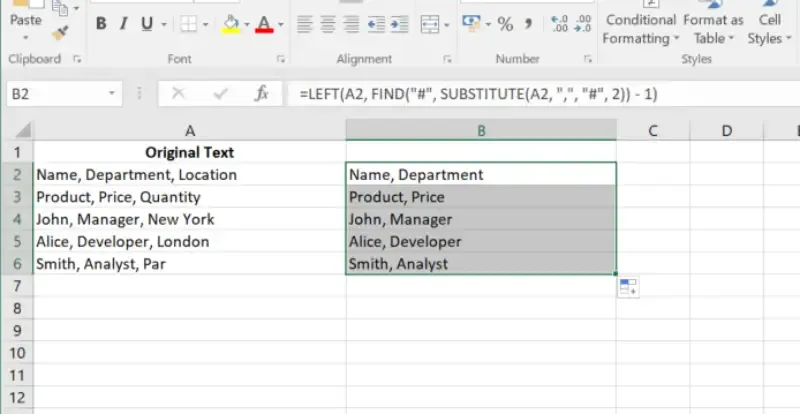
Task: Select cell 'John, Manager' in column B
Action: click(481, 220)
